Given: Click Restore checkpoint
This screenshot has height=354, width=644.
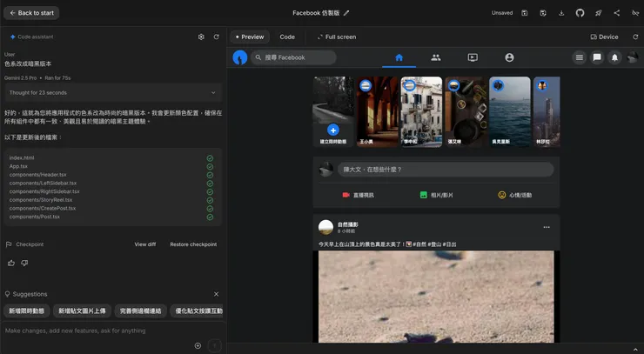Looking at the screenshot, I should coord(193,244).
